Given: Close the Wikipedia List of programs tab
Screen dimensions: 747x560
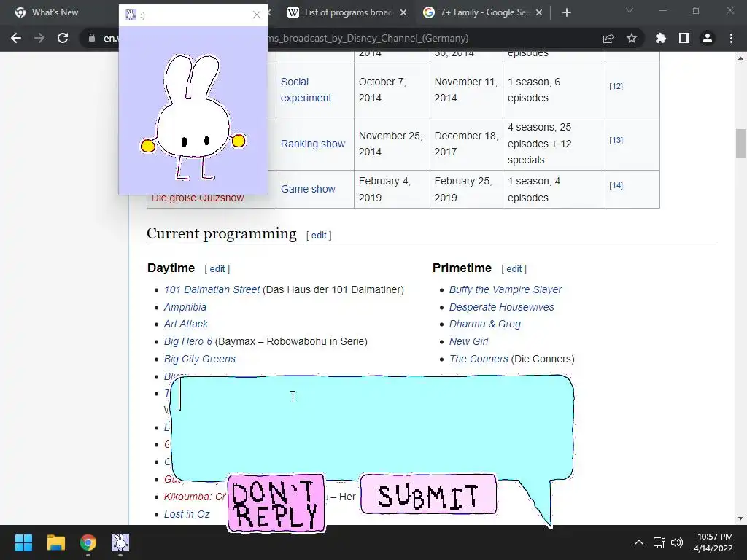Looking at the screenshot, I should point(403,12).
